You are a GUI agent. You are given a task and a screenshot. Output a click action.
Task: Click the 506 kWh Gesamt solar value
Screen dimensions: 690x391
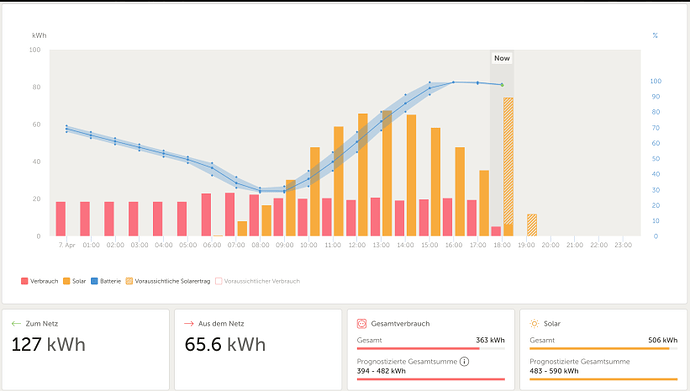[663, 340]
